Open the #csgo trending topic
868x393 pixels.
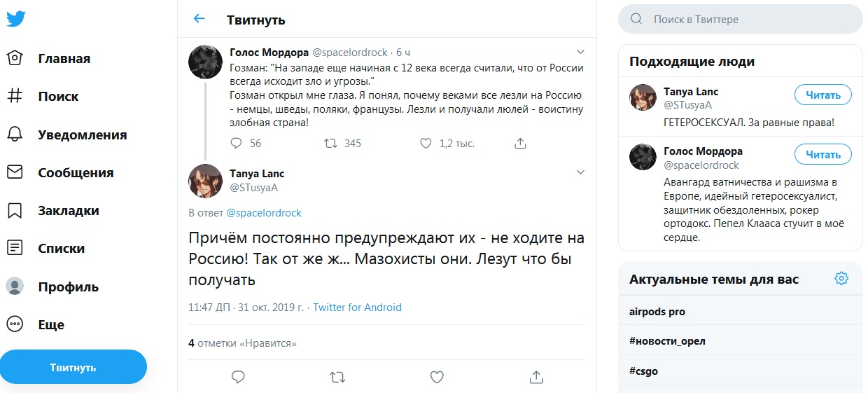(x=644, y=371)
